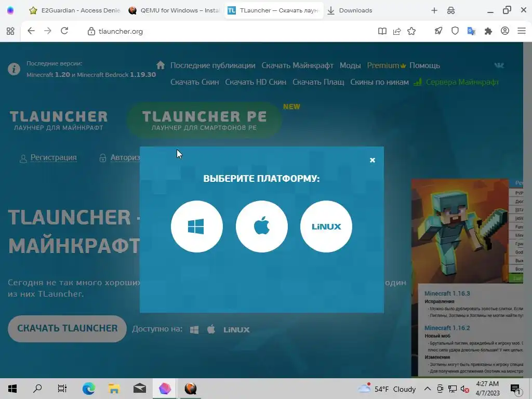532x399 pixels.
Task: Click the TLAUNCHER logo
Action: point(58,121)
